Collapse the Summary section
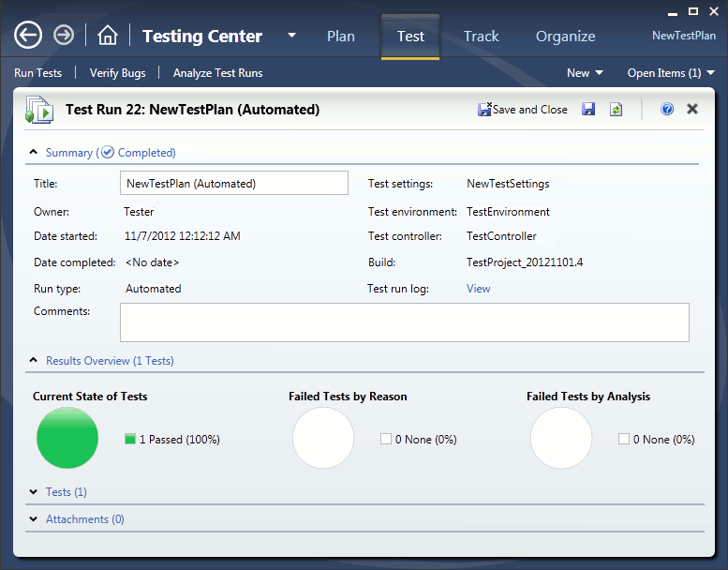The width and height of the screenshot is (728, 570). pos(35,152)
